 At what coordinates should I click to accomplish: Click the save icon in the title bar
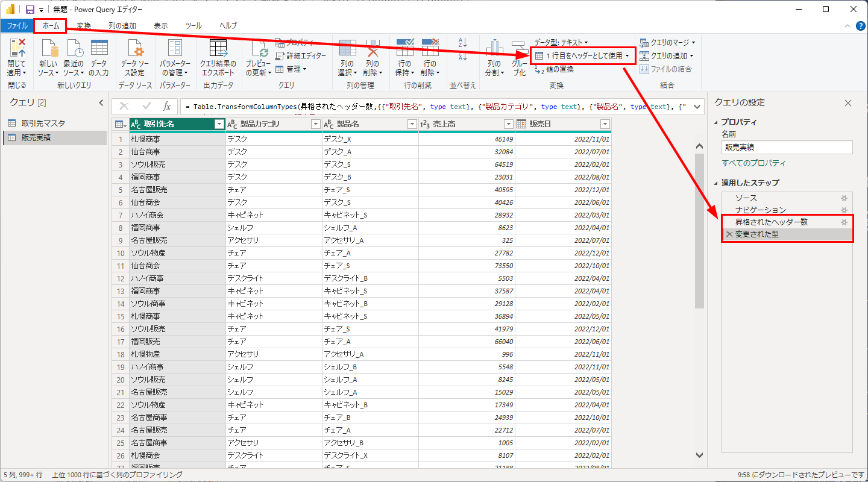pos(30,10)
